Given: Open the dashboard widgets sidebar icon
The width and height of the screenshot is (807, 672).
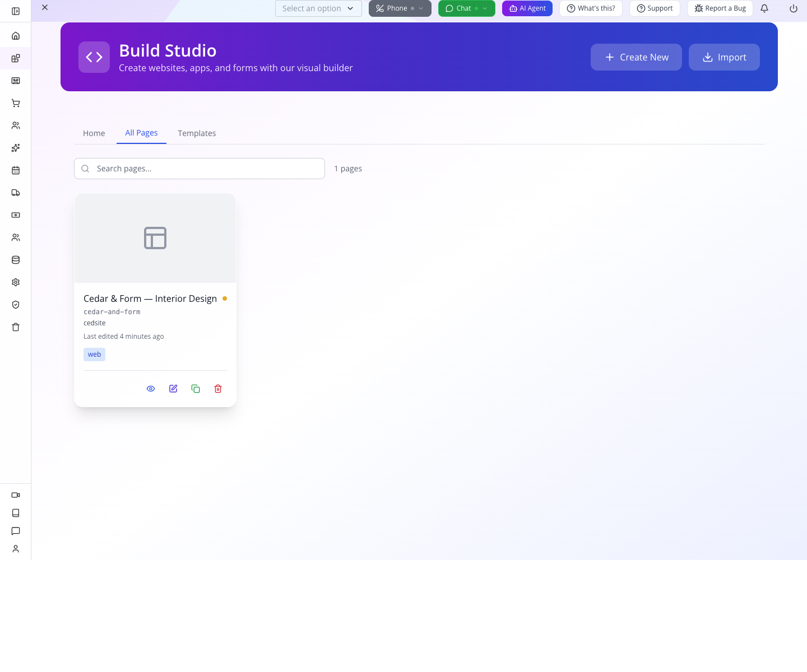Looking at the screenshot, I should click(16, 58).
